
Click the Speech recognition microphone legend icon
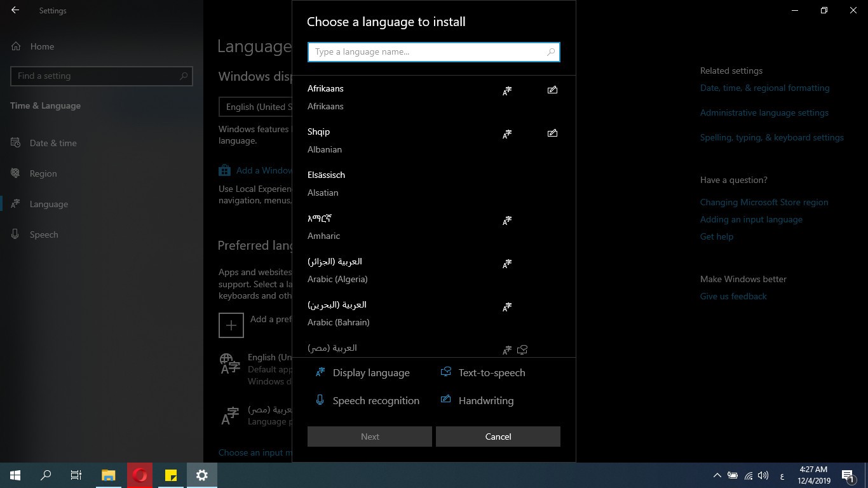[320, 400]
